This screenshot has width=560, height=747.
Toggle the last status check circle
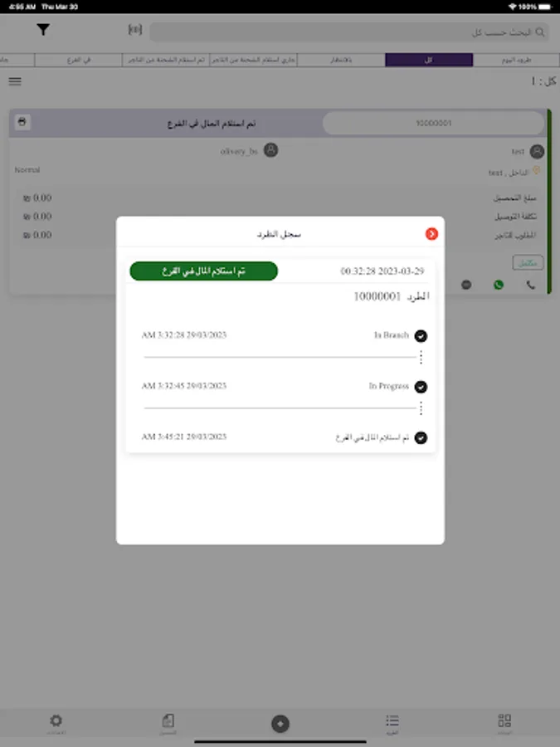tap(421, 437)
